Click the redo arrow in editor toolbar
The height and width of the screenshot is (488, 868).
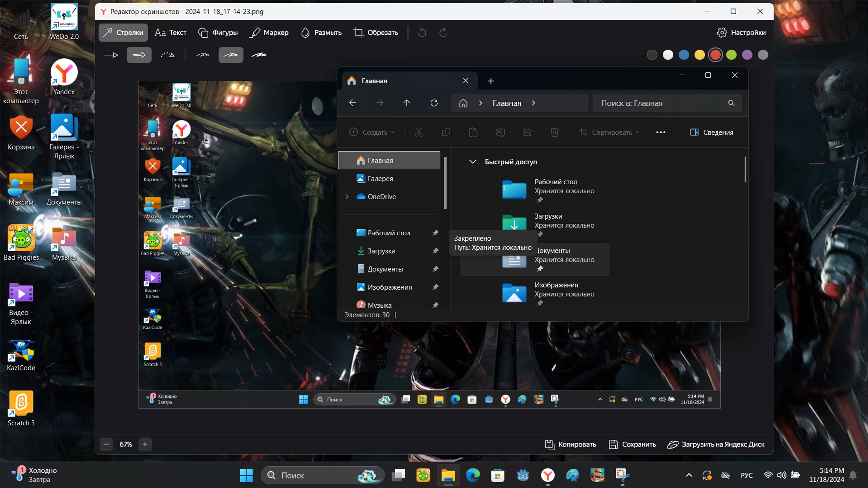tap(443, 33)
